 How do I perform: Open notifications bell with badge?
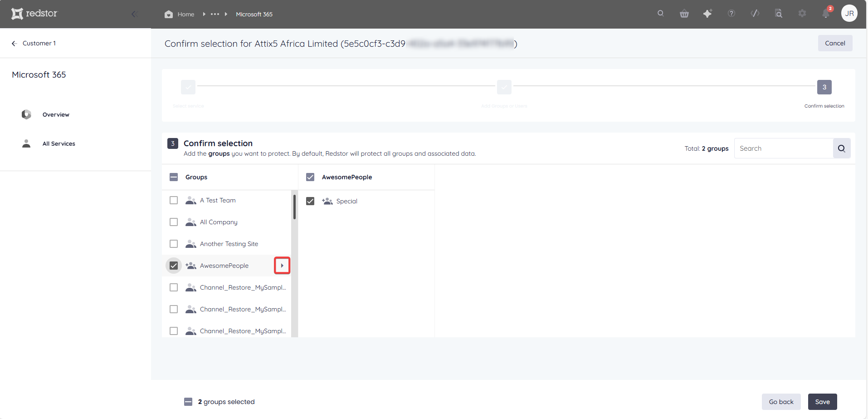click(x=826, y=13)
